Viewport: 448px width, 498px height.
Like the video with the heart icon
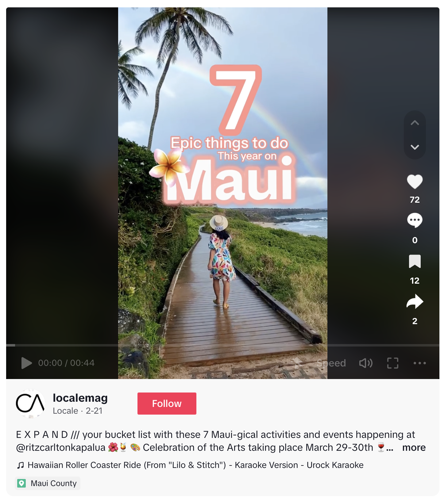pyautogui.click(x=415, y=182)
